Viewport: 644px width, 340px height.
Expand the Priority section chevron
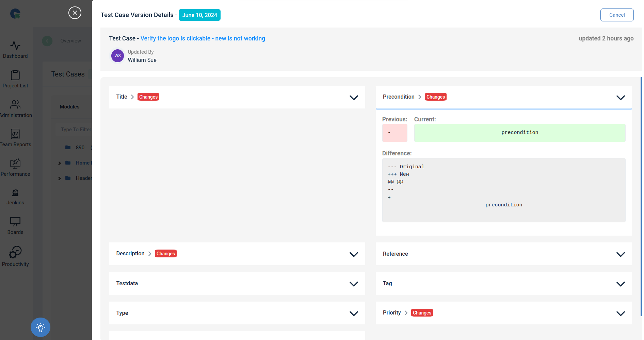[621, 313]
